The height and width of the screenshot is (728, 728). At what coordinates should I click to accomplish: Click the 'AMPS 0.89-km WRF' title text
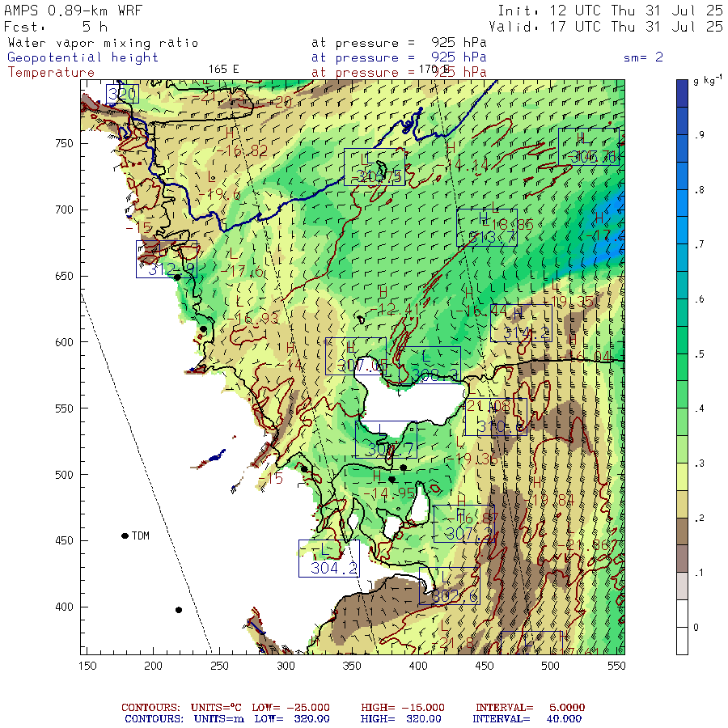tap(74, 11)
